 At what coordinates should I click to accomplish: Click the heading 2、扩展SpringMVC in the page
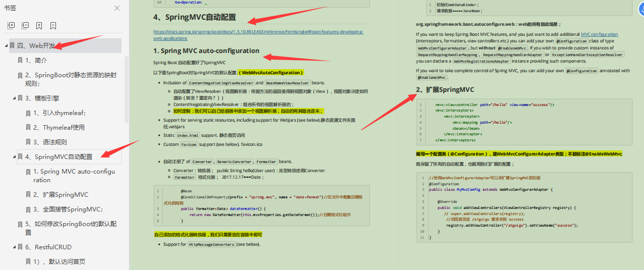click(445, 90)
